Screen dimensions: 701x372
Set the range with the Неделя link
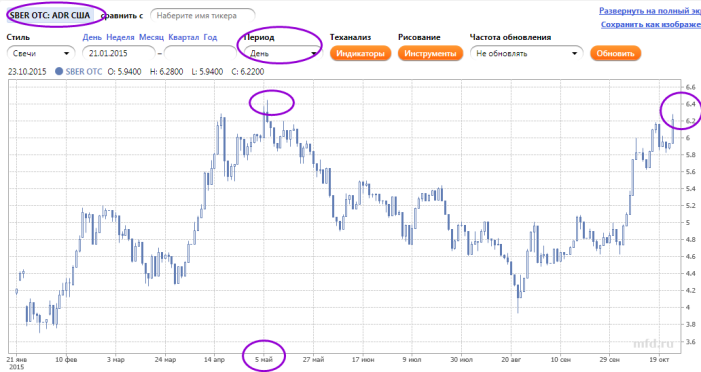click(120, 38)
